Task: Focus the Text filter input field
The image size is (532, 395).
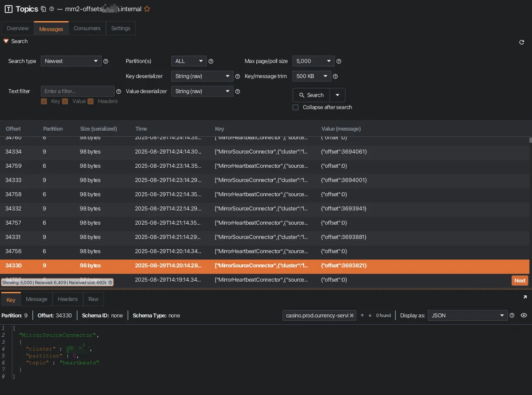Action: tap(78, 91)
